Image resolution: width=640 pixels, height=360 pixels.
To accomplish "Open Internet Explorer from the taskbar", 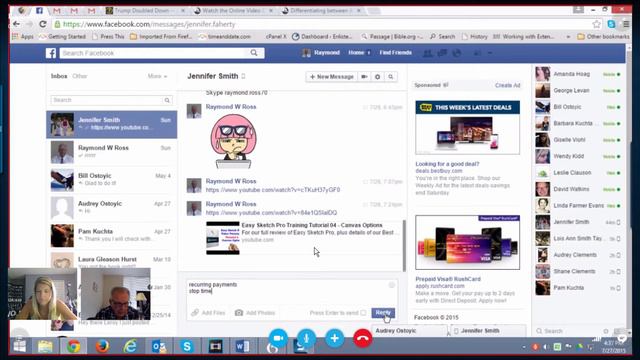I will click(x=130, y=347).
